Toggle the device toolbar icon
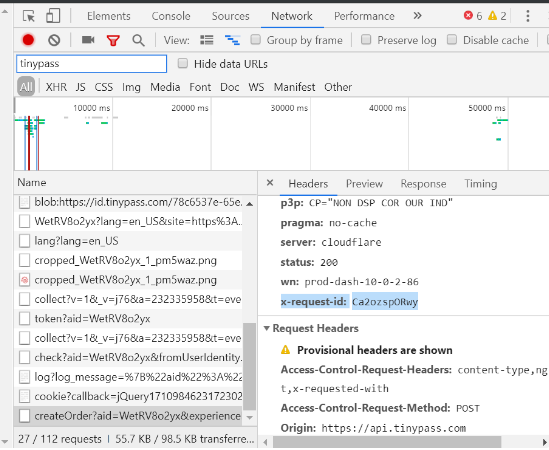 coord(53,16)
